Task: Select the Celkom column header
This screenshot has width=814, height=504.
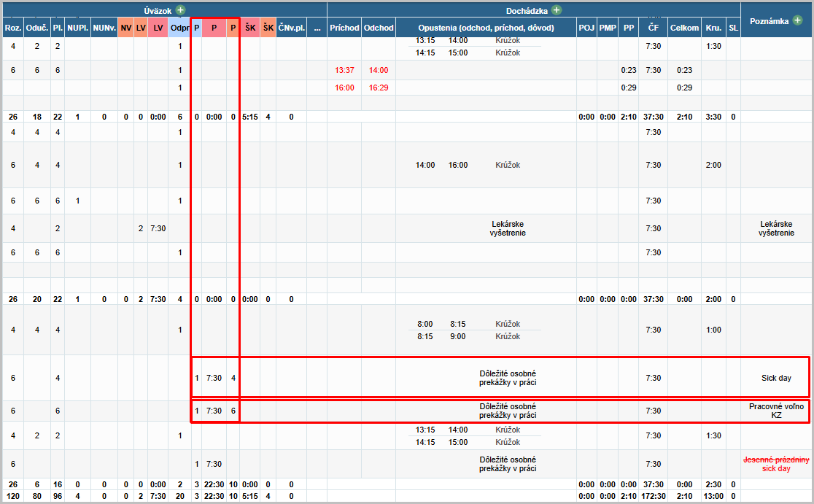Action: click(684, 28)
